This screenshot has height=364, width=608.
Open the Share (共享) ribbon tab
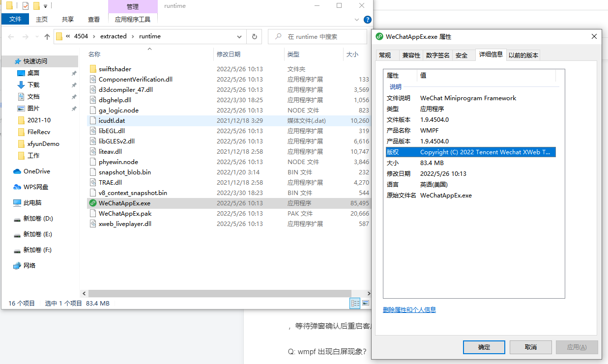click(68, 19)
